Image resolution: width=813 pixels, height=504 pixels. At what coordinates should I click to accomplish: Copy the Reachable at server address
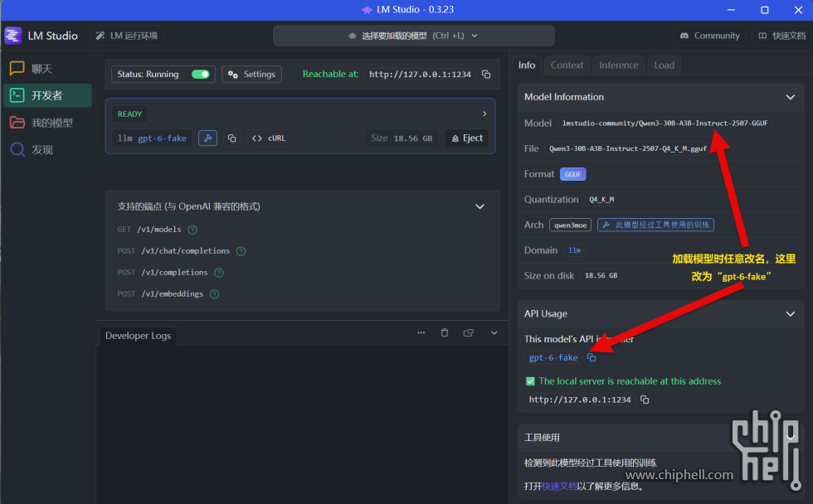tap(486, 74)
